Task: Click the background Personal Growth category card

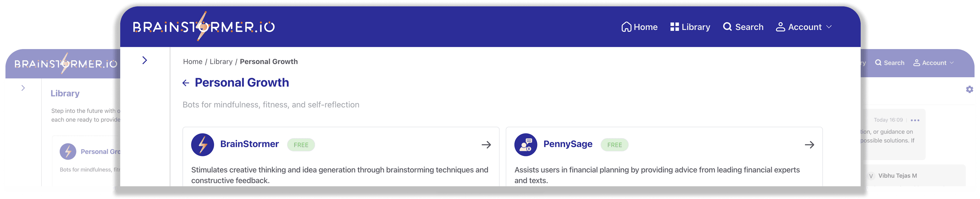Action: pos(86,160)
